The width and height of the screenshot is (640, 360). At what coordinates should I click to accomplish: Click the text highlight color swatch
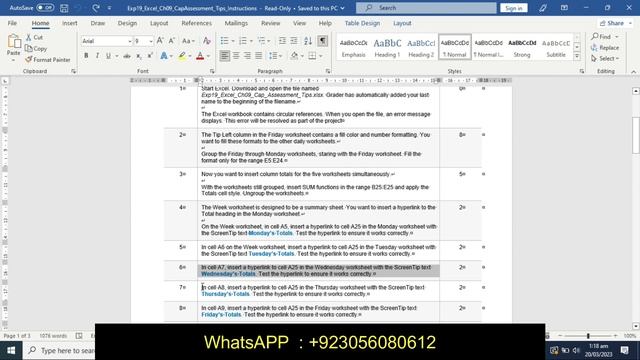(x=182, y=56)
